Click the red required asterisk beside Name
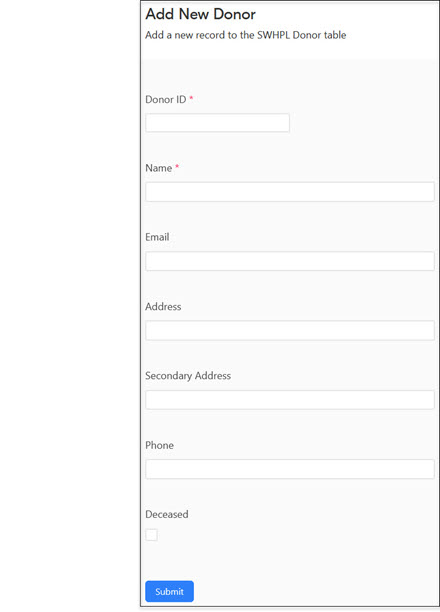This screenshot has width=440, height=612. click(177, 167)
